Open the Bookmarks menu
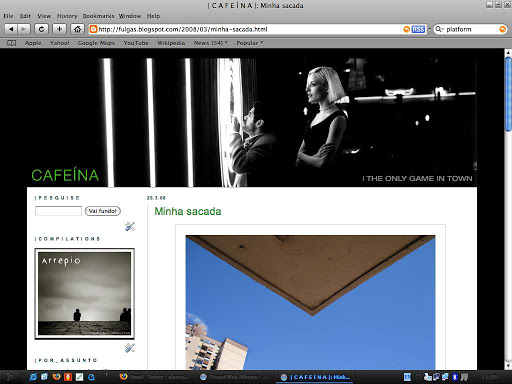The width and height of the screenshot is (512, 384). [x=98, y=16]
